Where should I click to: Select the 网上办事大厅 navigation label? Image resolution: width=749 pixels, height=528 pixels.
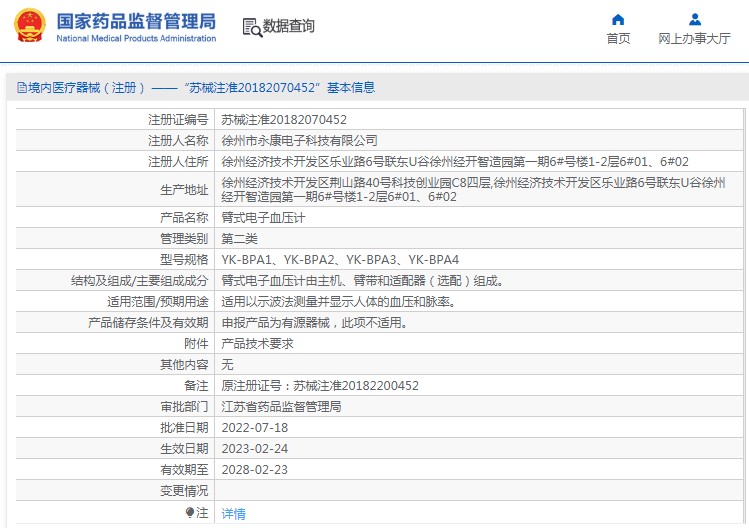694,39
